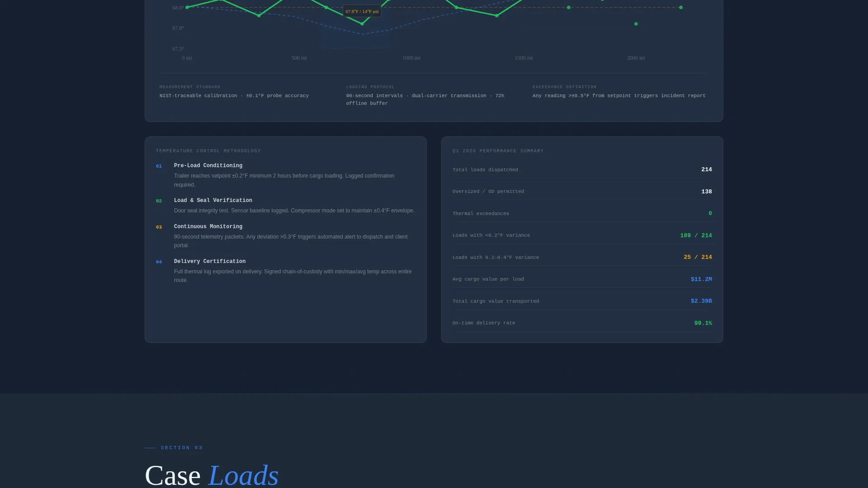Click the On-time delivery rate label
This screenshot has height=488, width=868.
(484, 323)
